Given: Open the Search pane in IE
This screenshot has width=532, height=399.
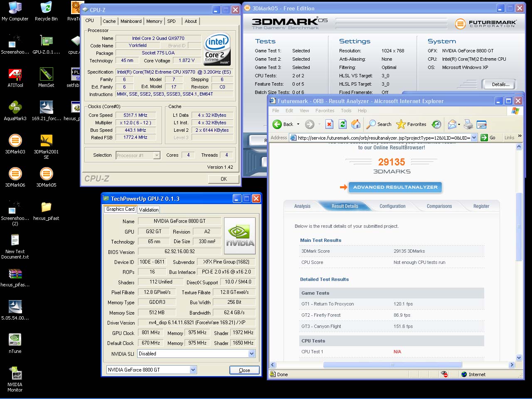Looking at the screenshot, I should pos(379,124).
